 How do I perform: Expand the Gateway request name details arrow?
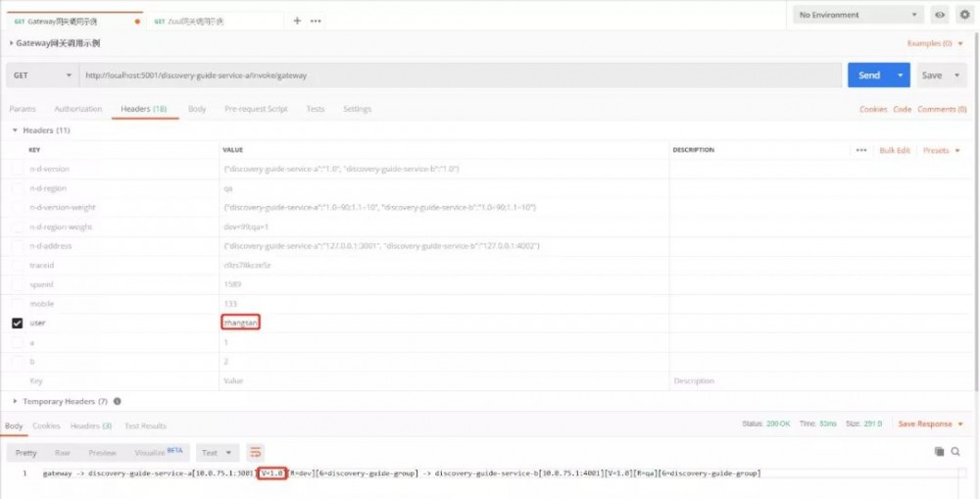coord(11,43)
